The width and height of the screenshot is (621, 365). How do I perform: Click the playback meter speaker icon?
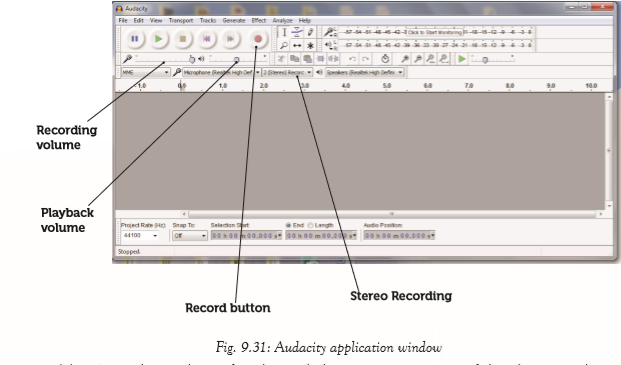tap(329, 45)
